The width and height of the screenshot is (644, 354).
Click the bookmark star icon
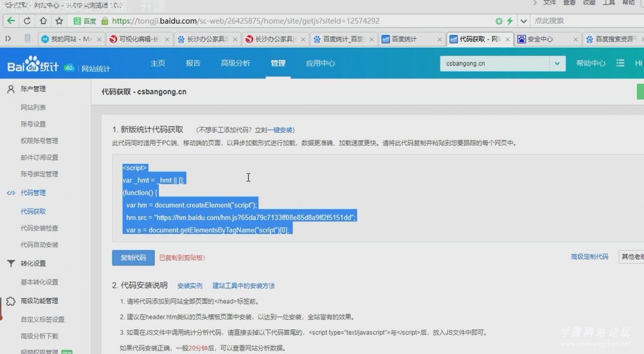pyautogui.click(x=59, y=21)
